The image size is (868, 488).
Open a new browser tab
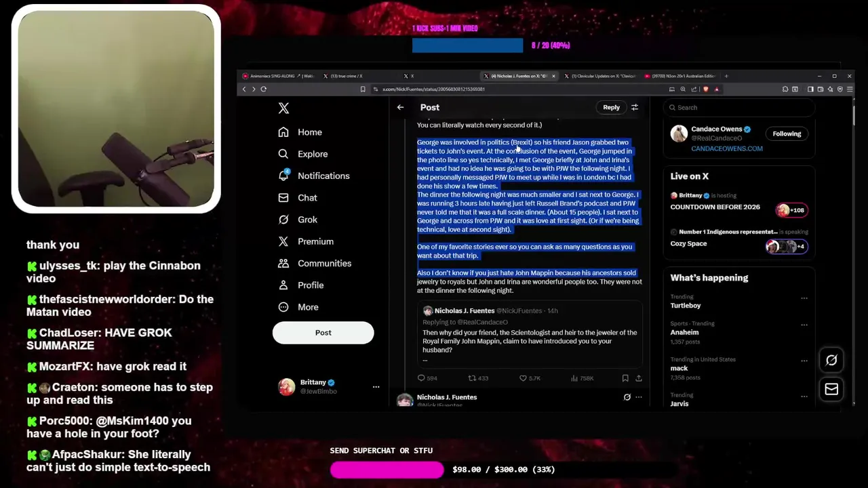pyautogui.click(x=726, y=76)
